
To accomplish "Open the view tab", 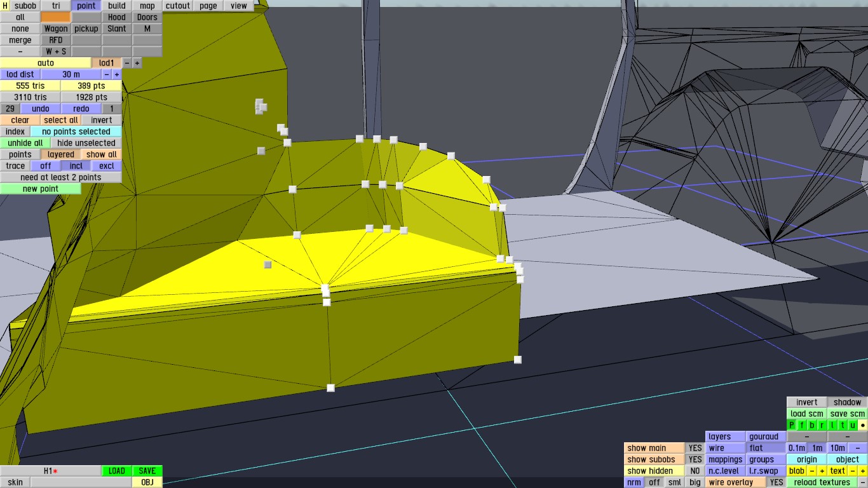I will (x=239, y=6).
